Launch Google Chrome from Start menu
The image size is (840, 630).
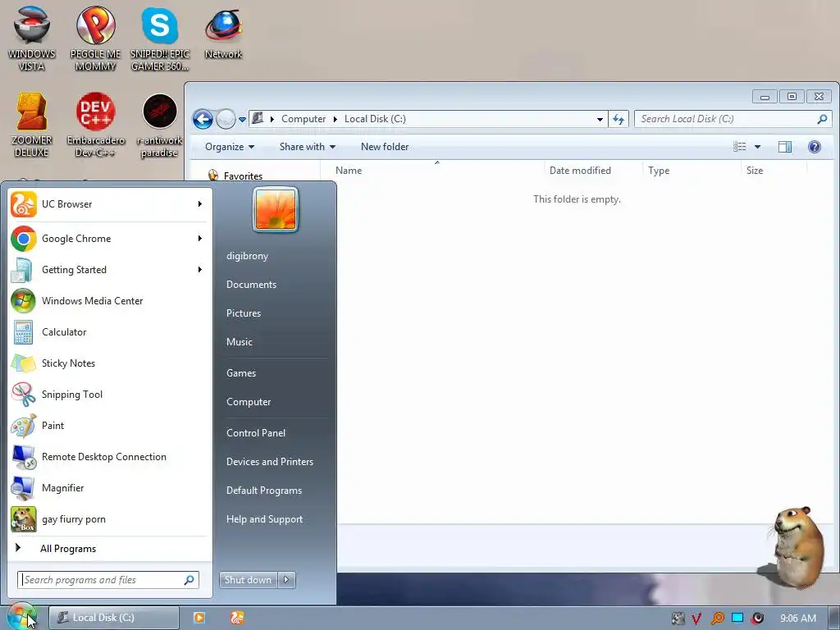(x=109, y=239)
